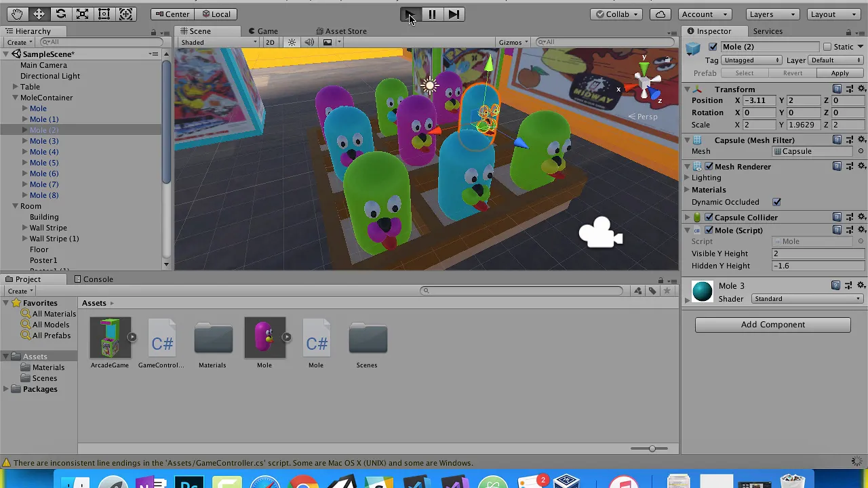This screenshot has width=868, height=488.
Task: Toggle the Mole (2) active checkbox
Action: (x=713, y=47)
